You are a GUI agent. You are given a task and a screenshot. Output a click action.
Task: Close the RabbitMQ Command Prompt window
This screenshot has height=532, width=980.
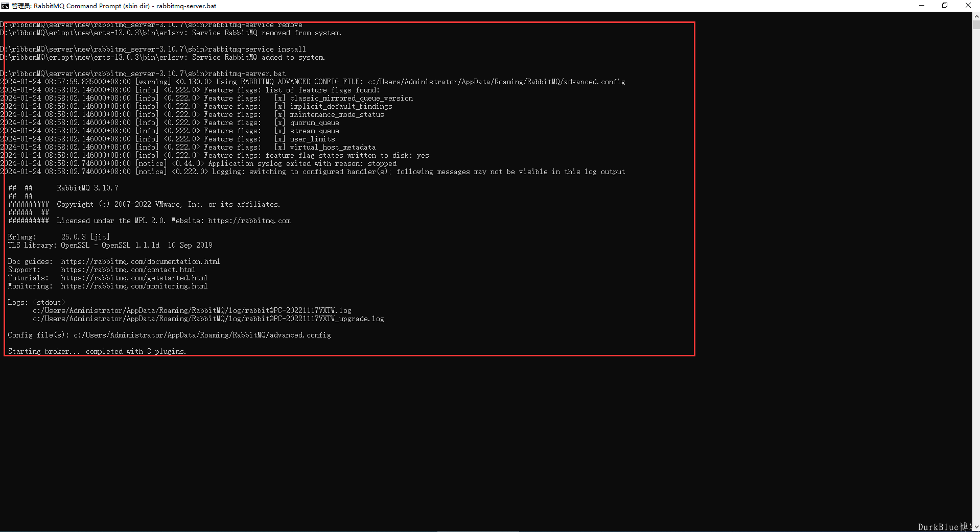coord(968,6)
